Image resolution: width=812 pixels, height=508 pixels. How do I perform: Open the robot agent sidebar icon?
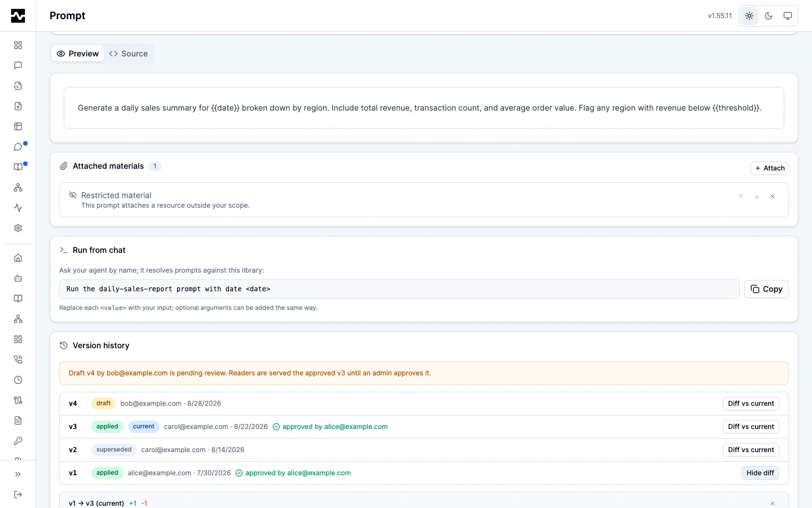(18, 278)
